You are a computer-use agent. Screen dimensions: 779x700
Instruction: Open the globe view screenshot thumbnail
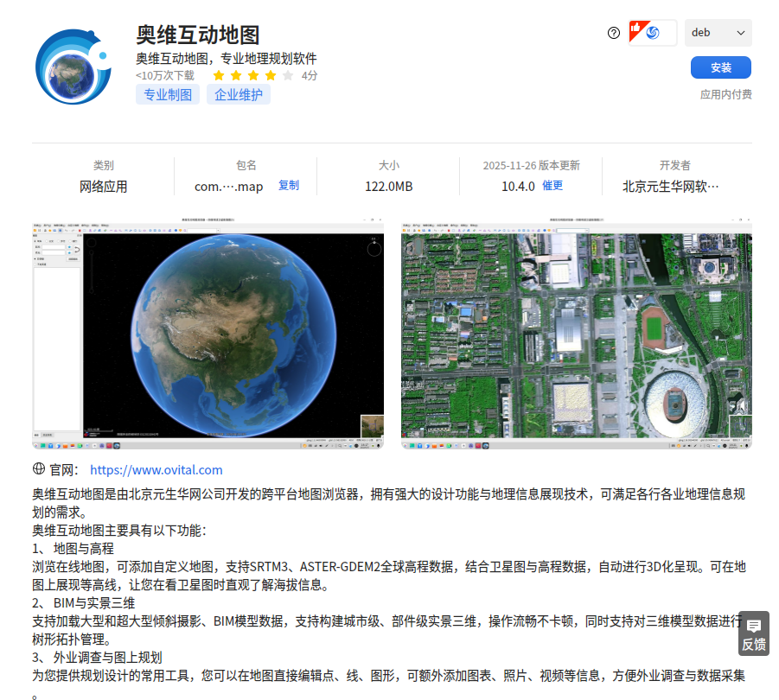[x=208, y=334]
